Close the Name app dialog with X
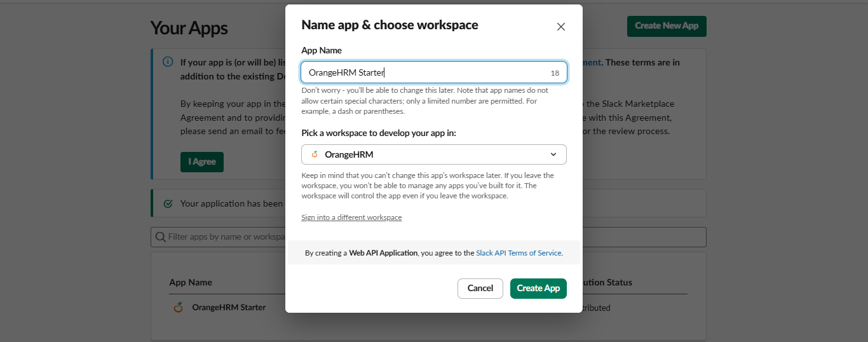This screenshot has width=868, height=342. pyautogui.click(x=560, y=27)
